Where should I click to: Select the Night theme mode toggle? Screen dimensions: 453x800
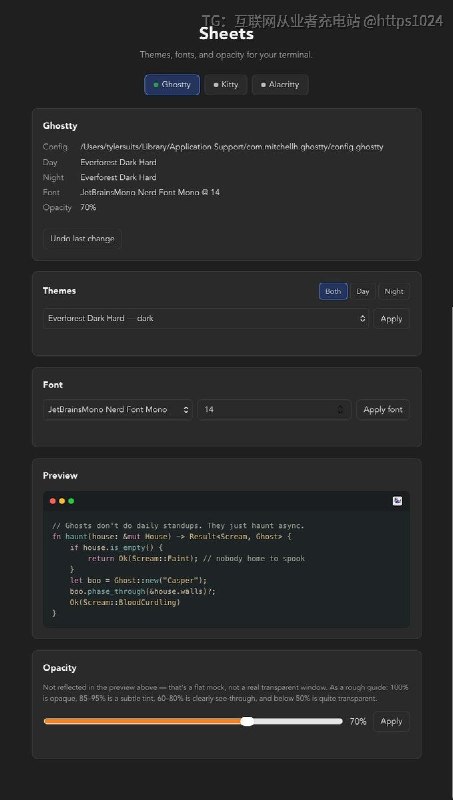pos(394,291)
